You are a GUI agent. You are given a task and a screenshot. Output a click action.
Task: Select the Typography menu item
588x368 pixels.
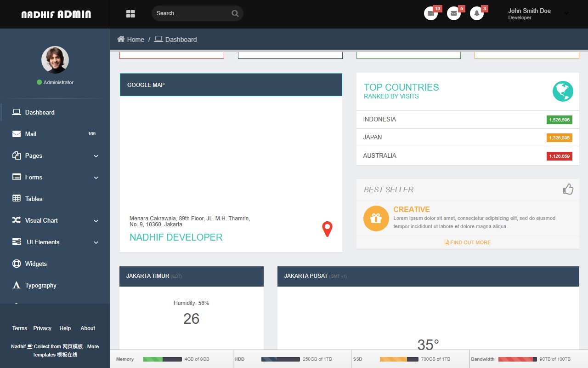point(55,285)
